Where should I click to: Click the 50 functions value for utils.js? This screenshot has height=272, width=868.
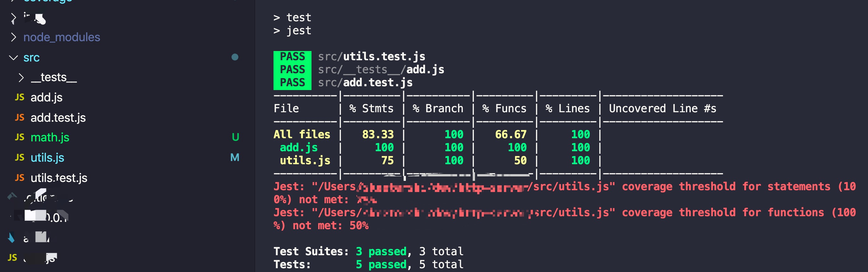[520, 161]
